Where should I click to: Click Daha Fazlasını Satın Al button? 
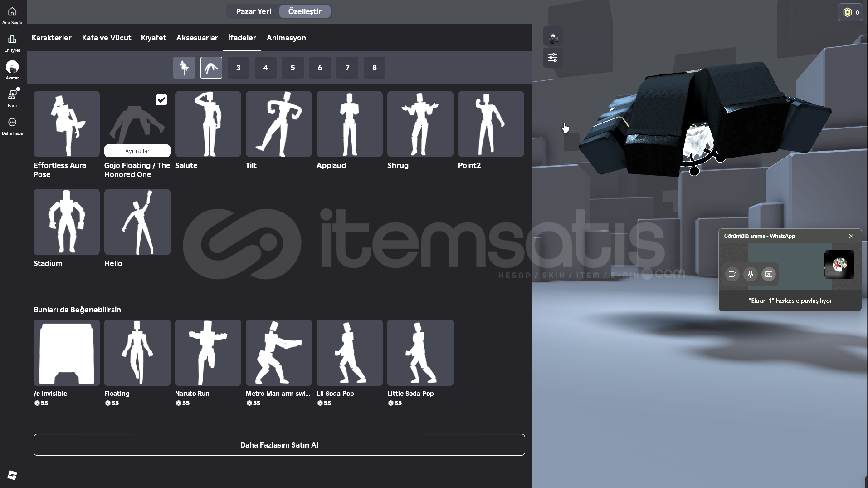pos(279,445)
